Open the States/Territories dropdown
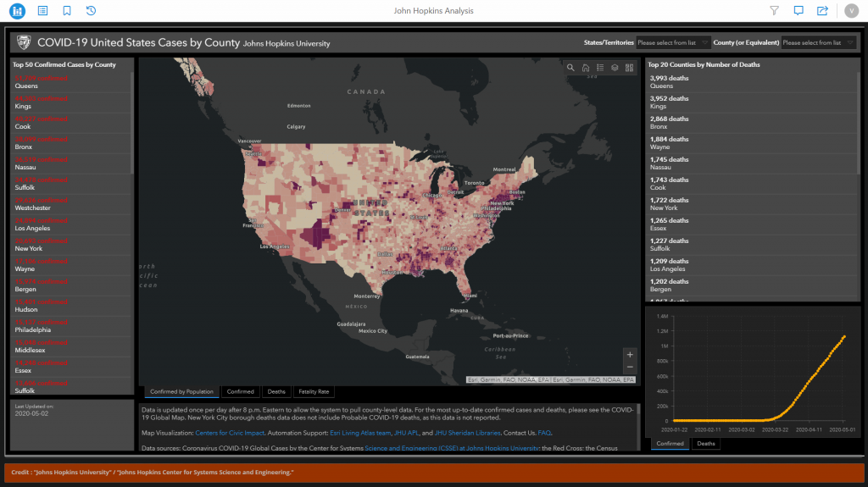The image size is (868, 487). (x=672, y=42)
